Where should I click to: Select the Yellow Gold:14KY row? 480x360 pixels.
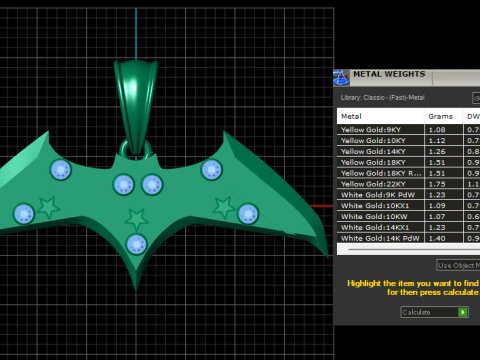pos(408,151)
